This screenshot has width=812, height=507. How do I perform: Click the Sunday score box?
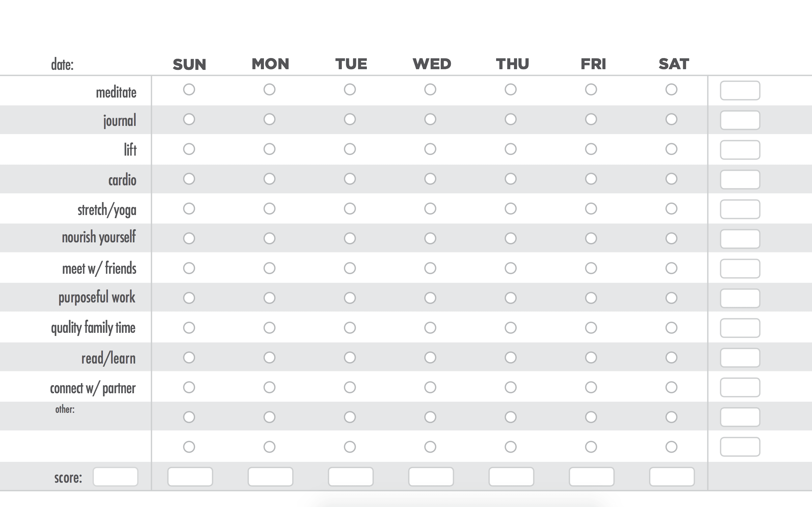pos(190,476)
